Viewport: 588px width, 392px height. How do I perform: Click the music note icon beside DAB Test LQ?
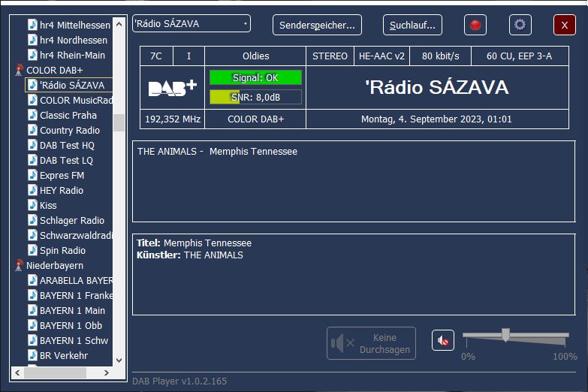[x=32, y=160]
